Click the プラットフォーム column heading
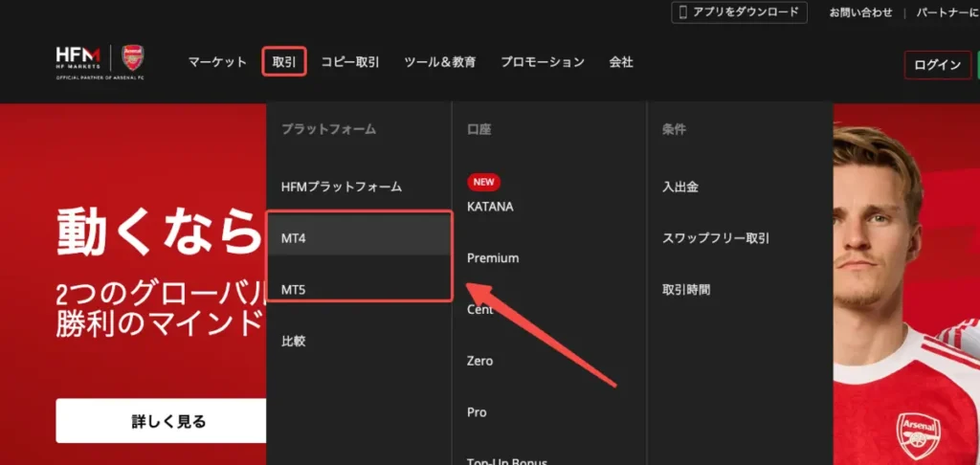The image size is (980, 465). [329, 129]
